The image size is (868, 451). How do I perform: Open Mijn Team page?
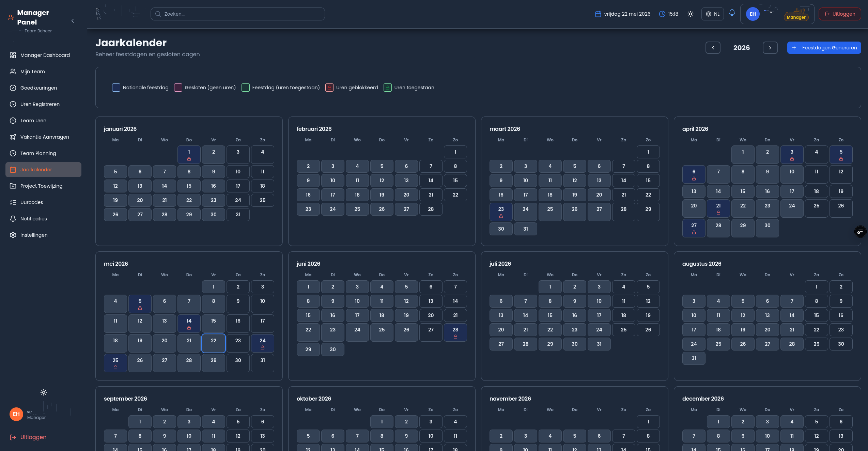(43, 72)
